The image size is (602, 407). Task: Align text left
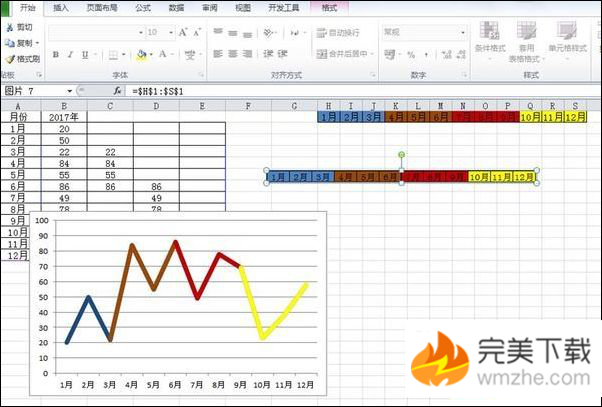pyautogui.click(x=218, y=54)
